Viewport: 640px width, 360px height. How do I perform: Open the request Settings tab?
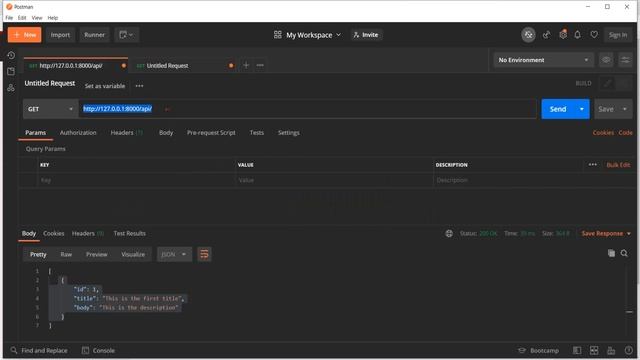click(x=289, y=133)
